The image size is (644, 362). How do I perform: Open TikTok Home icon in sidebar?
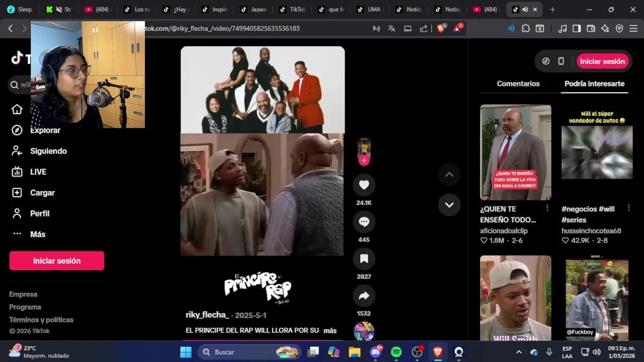(17, 109)
